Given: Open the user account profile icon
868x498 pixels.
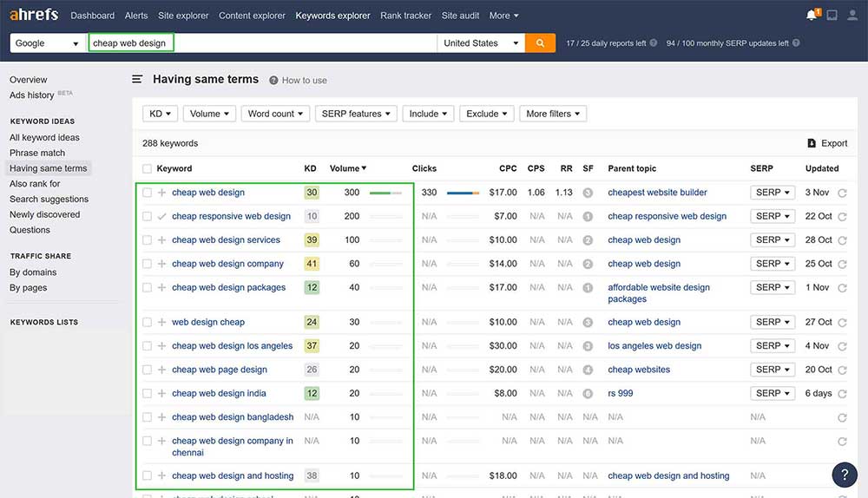Looking at the screenshot, I should [x=852, y=15].
